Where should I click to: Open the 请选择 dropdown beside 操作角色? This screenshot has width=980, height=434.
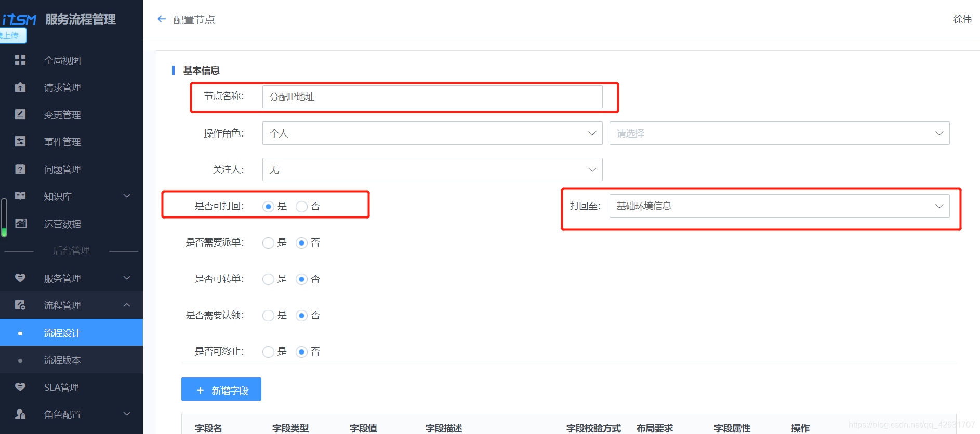[779, 133]
